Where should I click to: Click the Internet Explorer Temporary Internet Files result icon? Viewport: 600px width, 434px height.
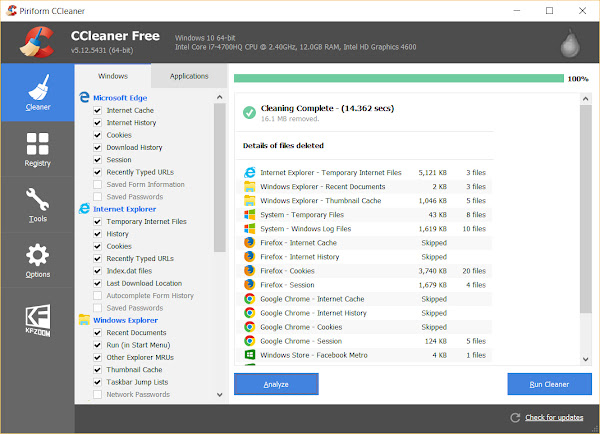(x=249, y=173)
